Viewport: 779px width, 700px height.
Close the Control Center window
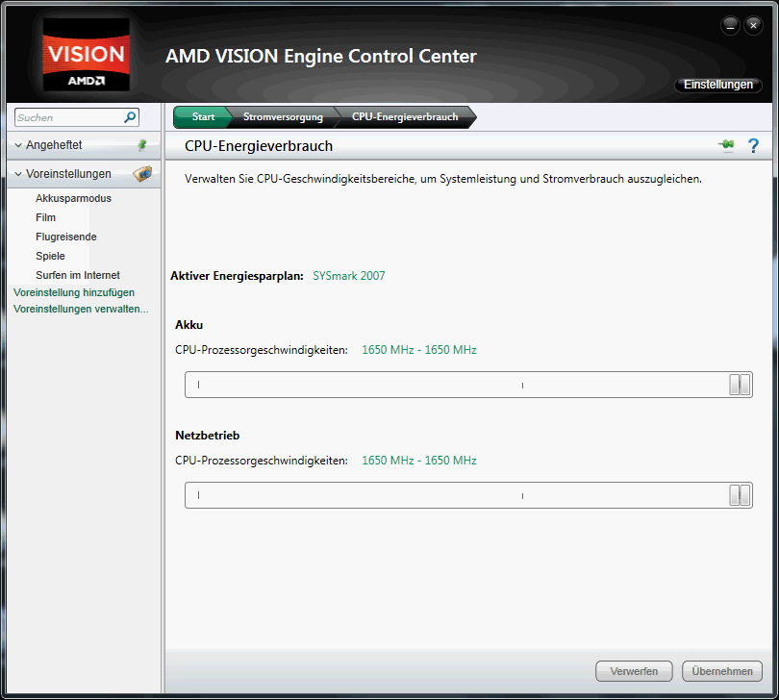(753, 25)
